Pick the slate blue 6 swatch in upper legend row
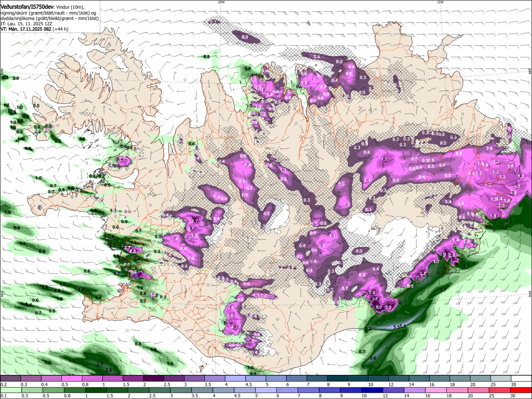The width and height of the screenshot is (532, 399). pyautogui.click(x=296, y=379)
